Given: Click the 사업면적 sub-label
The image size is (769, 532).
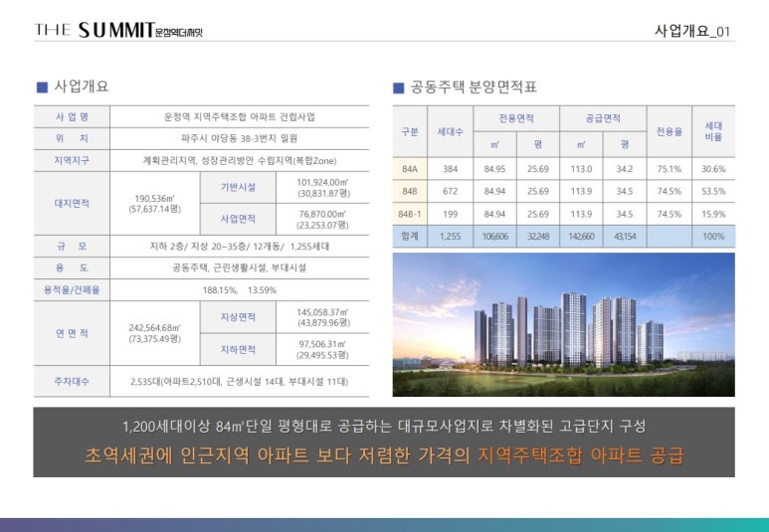Looking at the screenshot, I should [x=238, y=219].
